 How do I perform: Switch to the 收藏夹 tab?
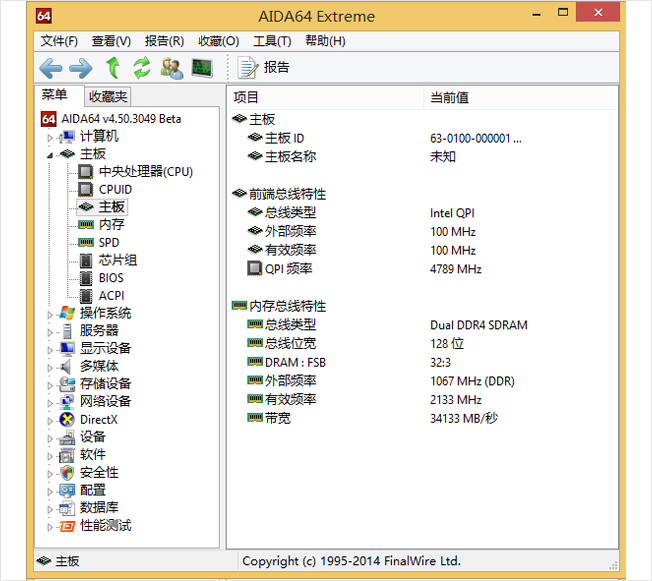click(108, 96)
